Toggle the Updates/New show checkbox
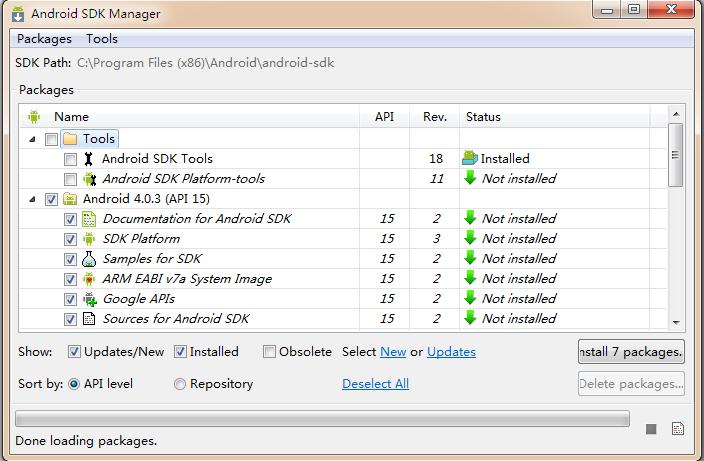This screenshot has height=461, width=704. pos(74,351)
